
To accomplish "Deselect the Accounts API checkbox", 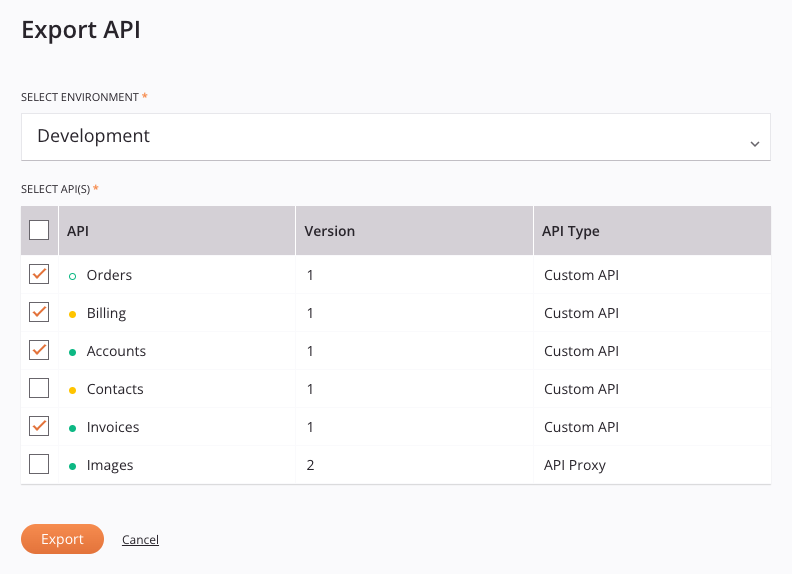I will coord(39,350).
